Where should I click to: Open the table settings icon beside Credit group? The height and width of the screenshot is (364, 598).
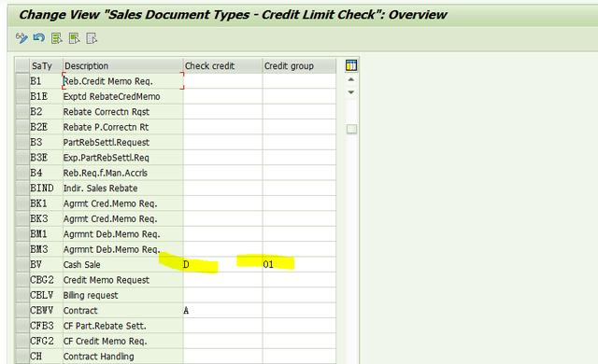click(351, 65)
